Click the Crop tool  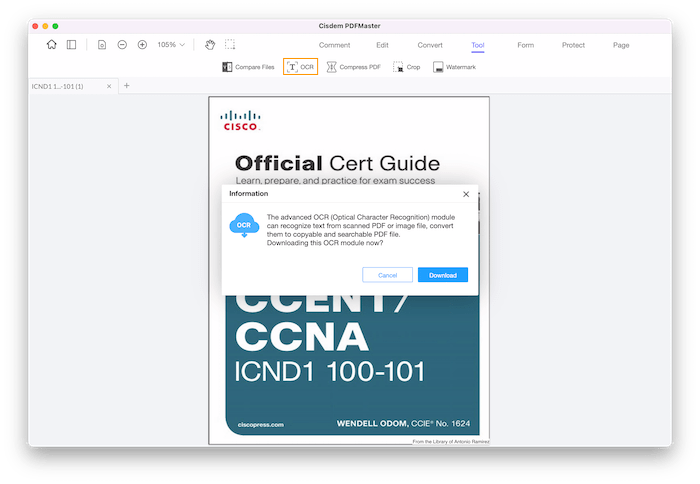(x=407, y=67)
